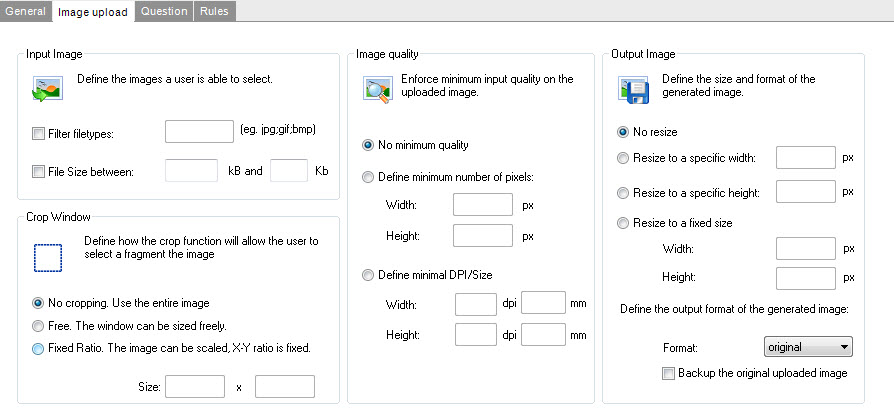Viewport: 894px width, 414px height.
Task: Tick Backup the original uploaded image
Action: click(x=668, y=373)
